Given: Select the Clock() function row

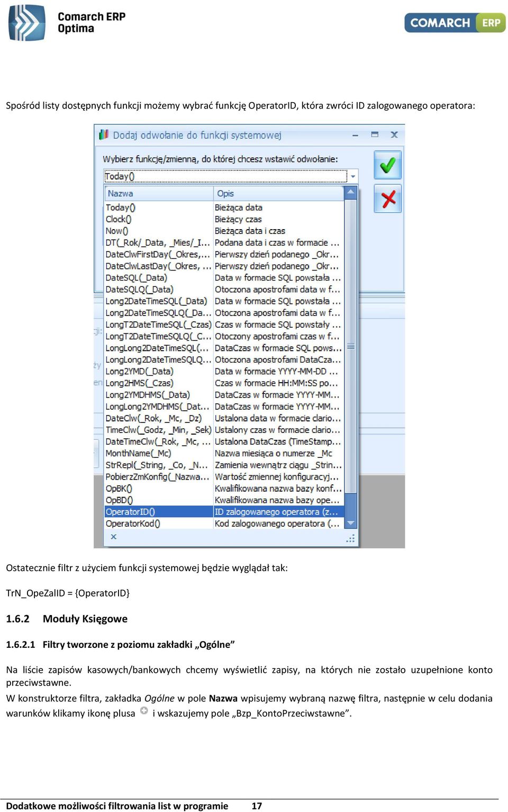Looking at the screenshot, I should click(x=224, y=219).
